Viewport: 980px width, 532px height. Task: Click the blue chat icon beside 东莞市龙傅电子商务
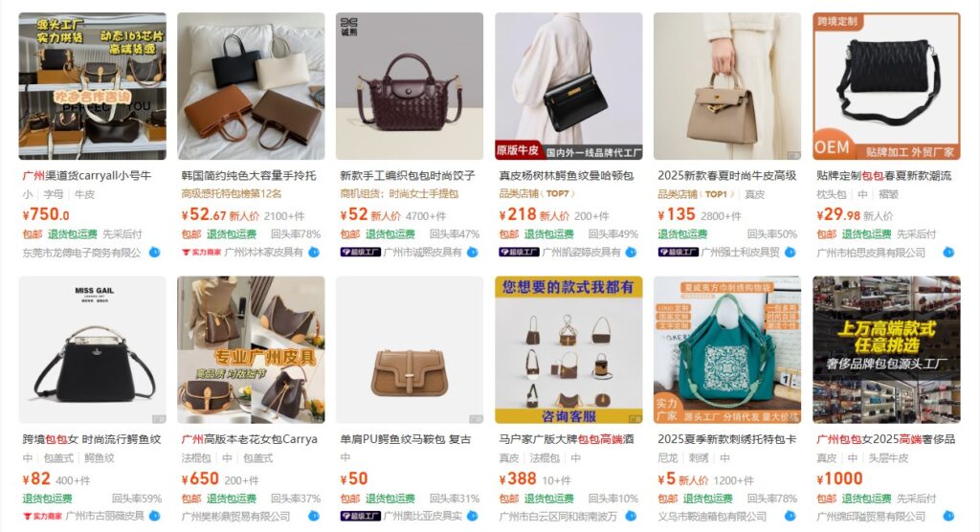pos(154,253)
